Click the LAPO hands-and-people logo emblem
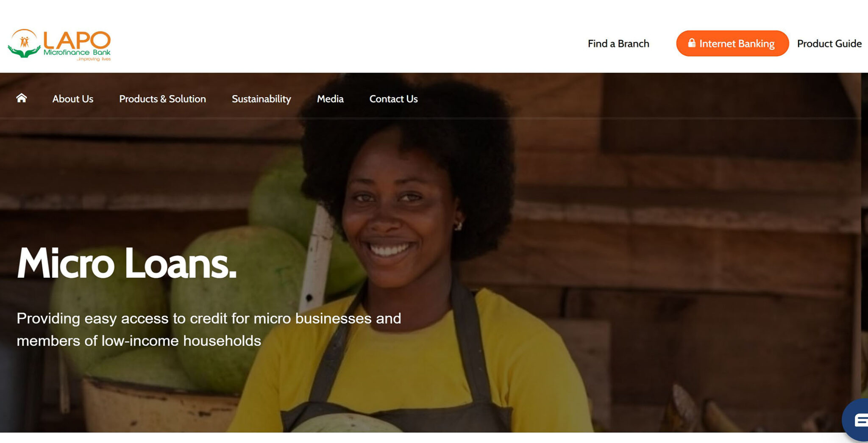868x443 pixels. click(x=24, y=44)
